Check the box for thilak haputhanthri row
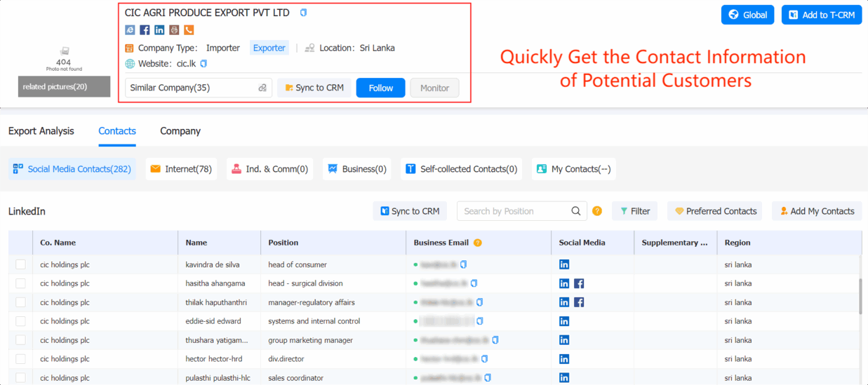The height and width of the screenshot is (385, 868). (x=20, y=302)
